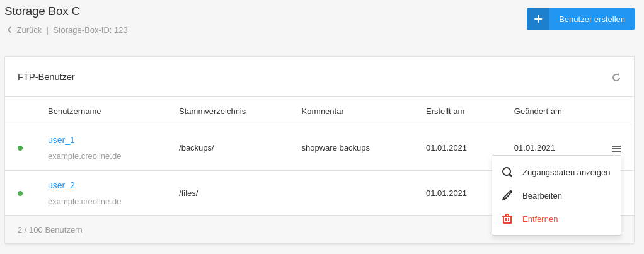
Task: Click the plus icon on create user button
Action: pyautogui.click(x=538, y=19)
